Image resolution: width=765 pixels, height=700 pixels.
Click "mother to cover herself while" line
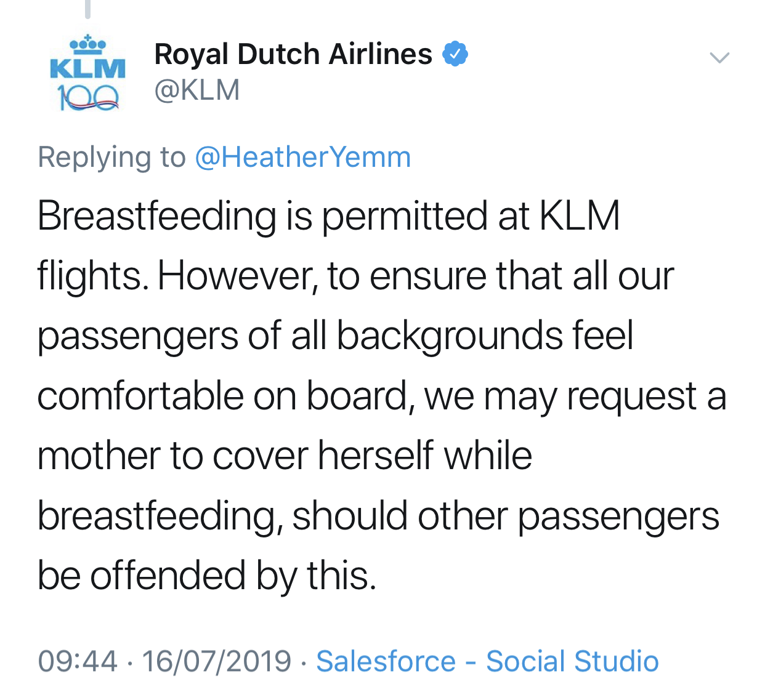(285, 456)
